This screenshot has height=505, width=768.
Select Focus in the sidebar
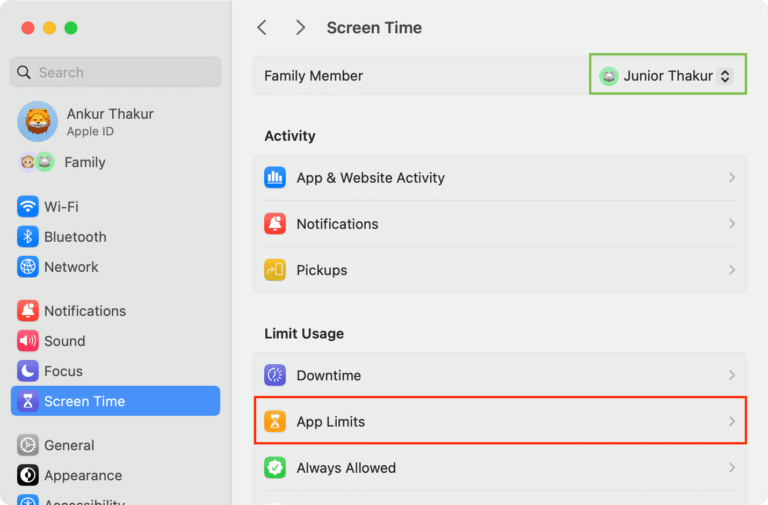(116, 371)
